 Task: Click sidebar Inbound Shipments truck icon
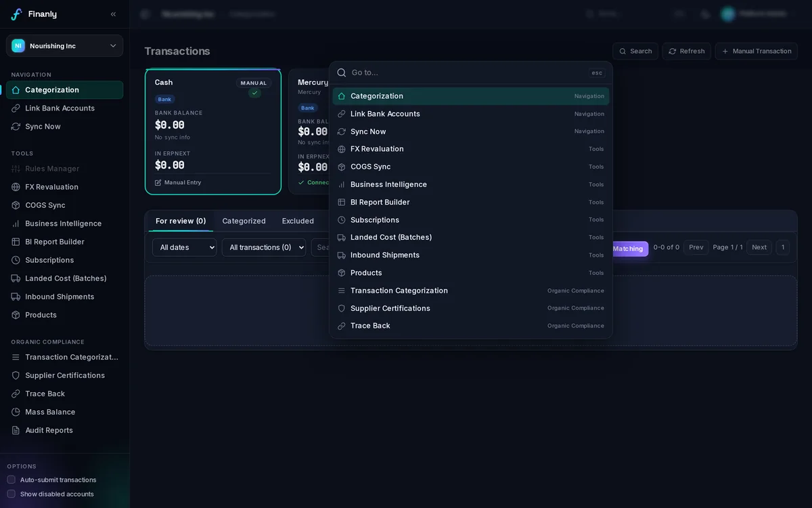[x=16, y=297]
